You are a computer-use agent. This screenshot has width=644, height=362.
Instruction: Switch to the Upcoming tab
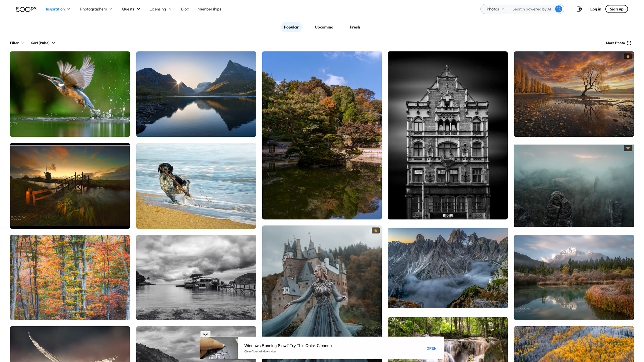(x=324, y=27)
